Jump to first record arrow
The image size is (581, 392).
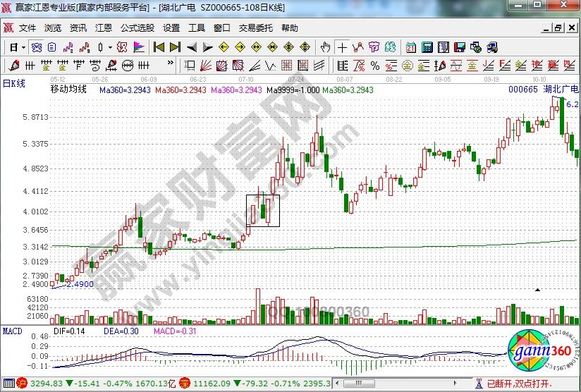(159, 47)
